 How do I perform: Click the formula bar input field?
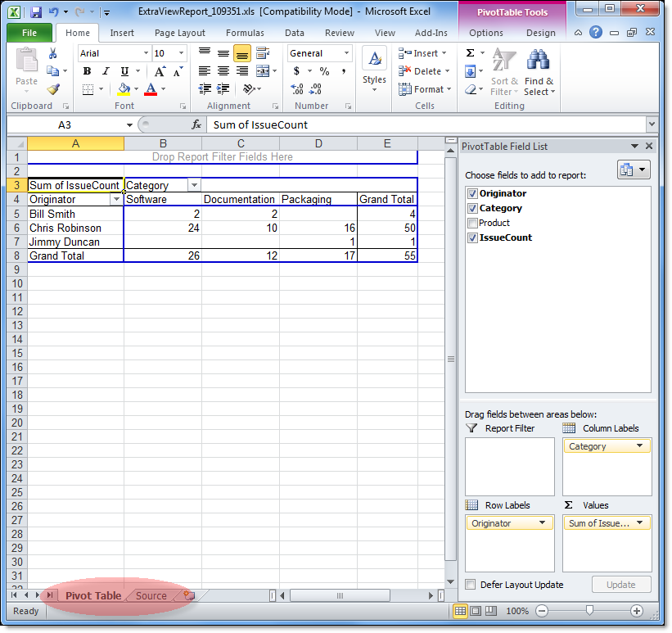click(x=426, y=124)
